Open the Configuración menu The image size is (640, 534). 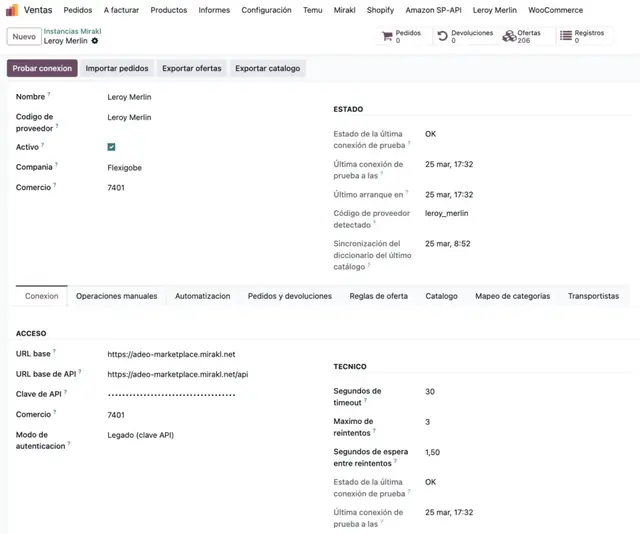267,10
